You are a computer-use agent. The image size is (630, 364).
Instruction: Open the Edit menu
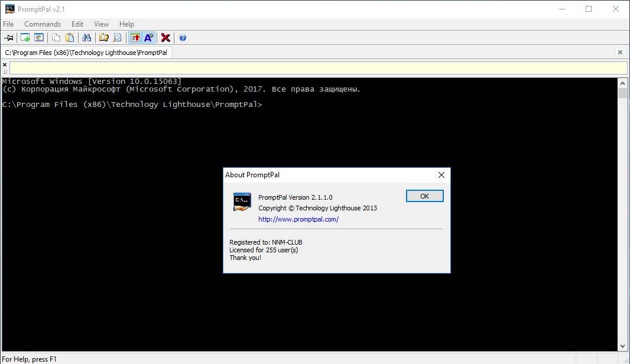coord(77,24)
